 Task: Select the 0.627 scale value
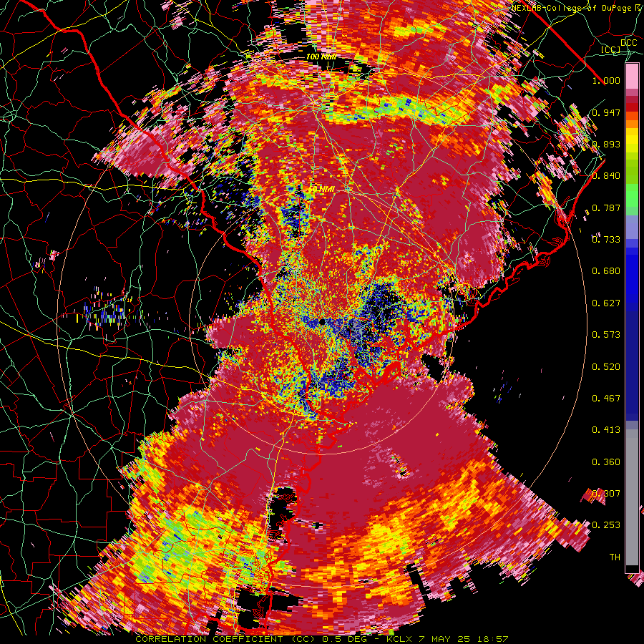point(606,303)
